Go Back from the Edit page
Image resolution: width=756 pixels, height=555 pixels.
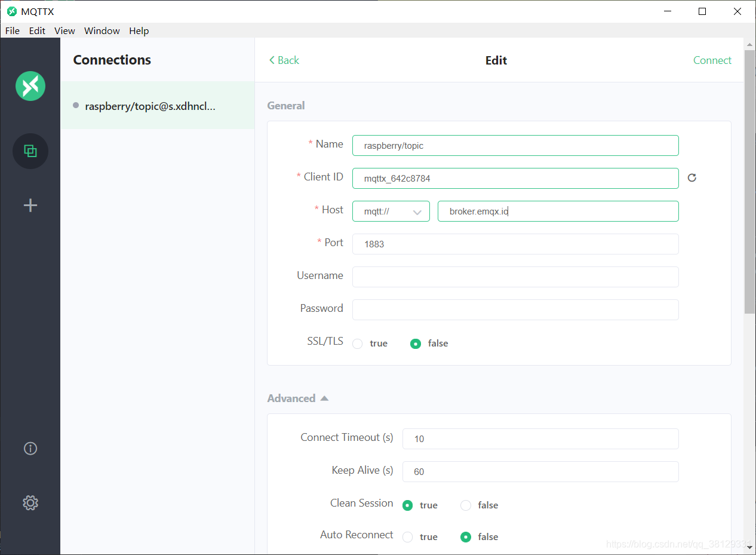tap(284, 60)
